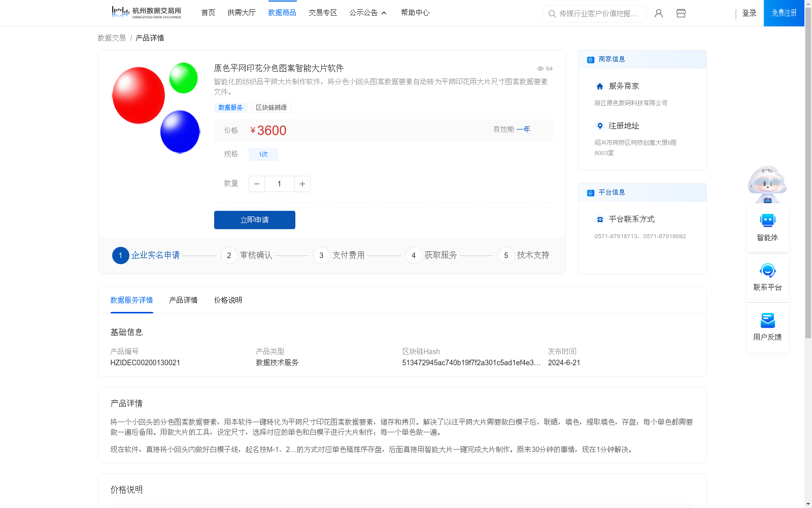The width and height of the screenshot is (812, 508).
Task: Open 数据商品 in navigation
Action: tap(282, 13)
